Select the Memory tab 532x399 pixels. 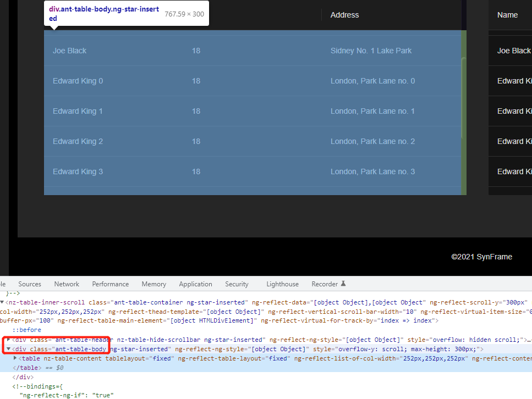153,284
